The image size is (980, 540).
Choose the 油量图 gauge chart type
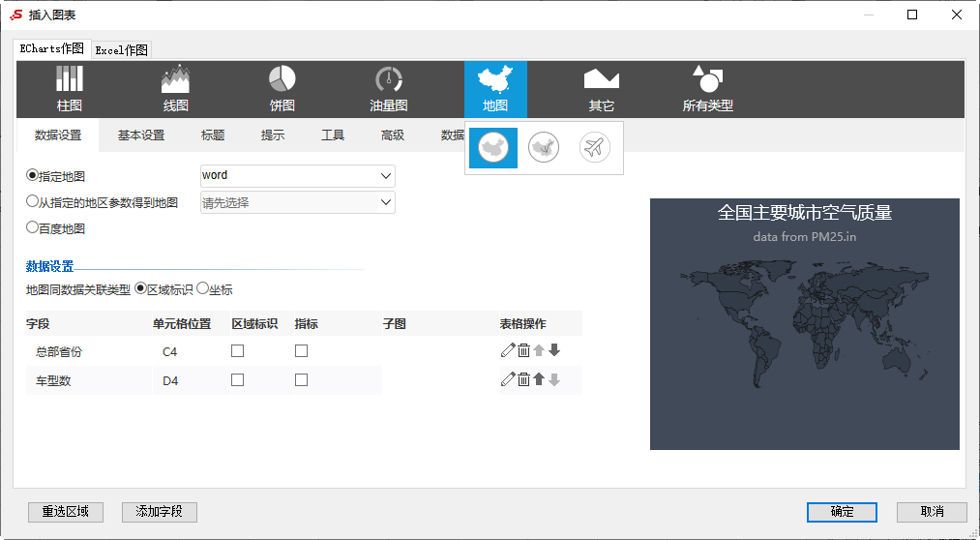click(388, 89)
